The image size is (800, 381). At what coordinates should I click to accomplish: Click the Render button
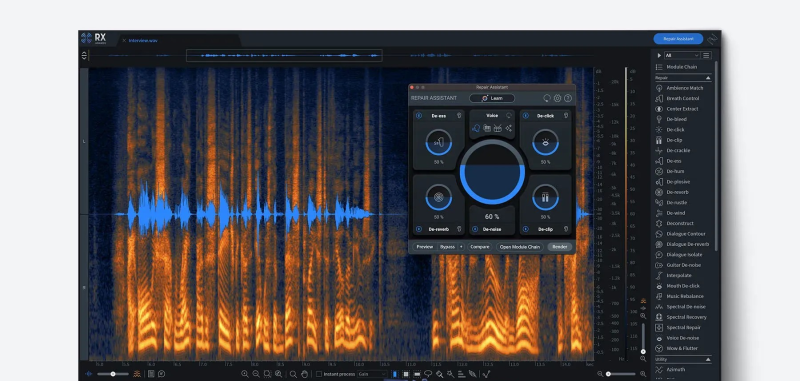point(560,247)
